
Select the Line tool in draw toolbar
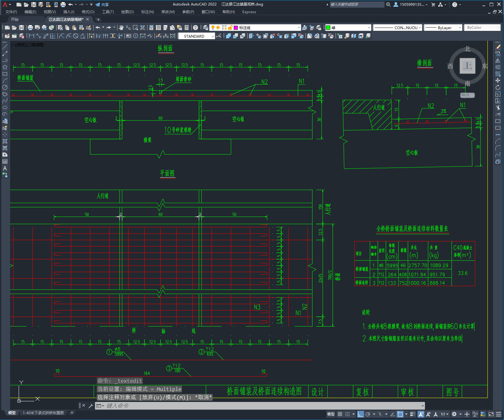5,47
